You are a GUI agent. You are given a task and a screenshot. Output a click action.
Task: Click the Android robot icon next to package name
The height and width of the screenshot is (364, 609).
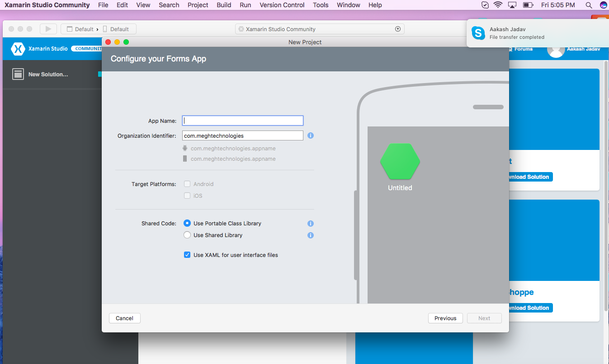(x=185, y=148)
